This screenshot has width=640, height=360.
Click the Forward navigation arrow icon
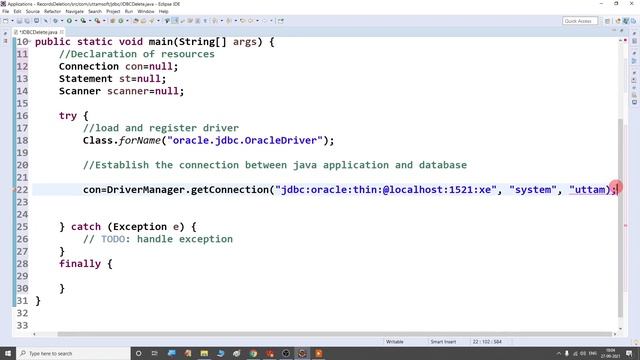coord(264,21)
